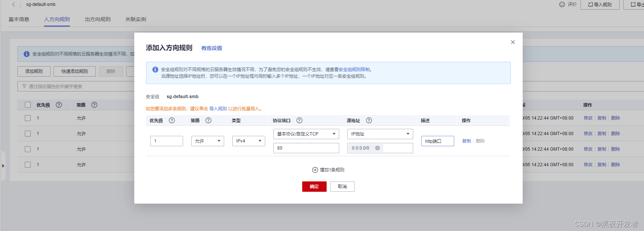The image size is (644, 231).
Task: Open the 安全组规则限制 link
Action: pos(354,70)
